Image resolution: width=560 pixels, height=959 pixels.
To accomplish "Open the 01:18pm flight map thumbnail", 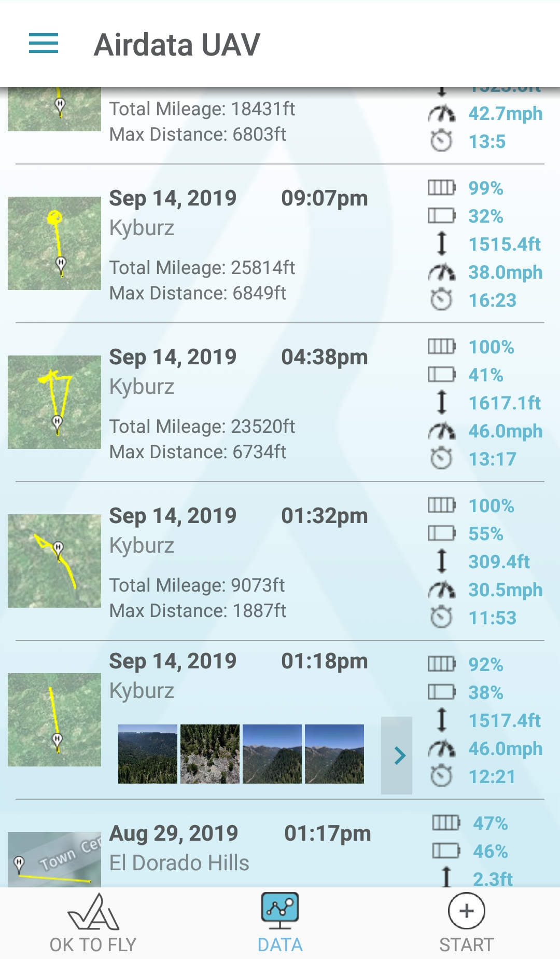I will 54,720.
